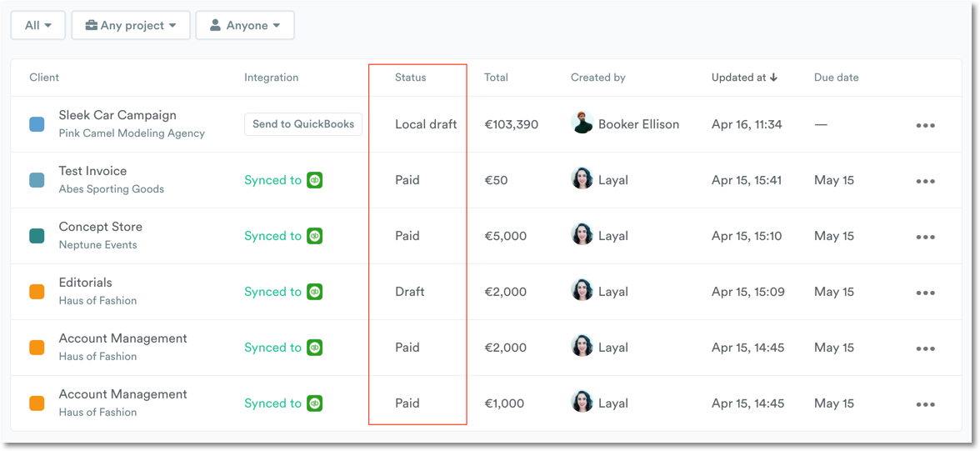This screenshot has height=451, width=980.
Task: Click the Status column header
Action: pos(410,78)
